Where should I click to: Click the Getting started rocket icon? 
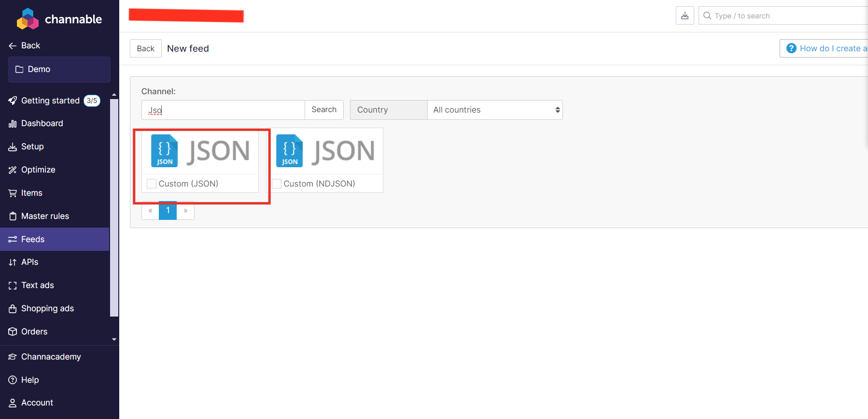13,101
